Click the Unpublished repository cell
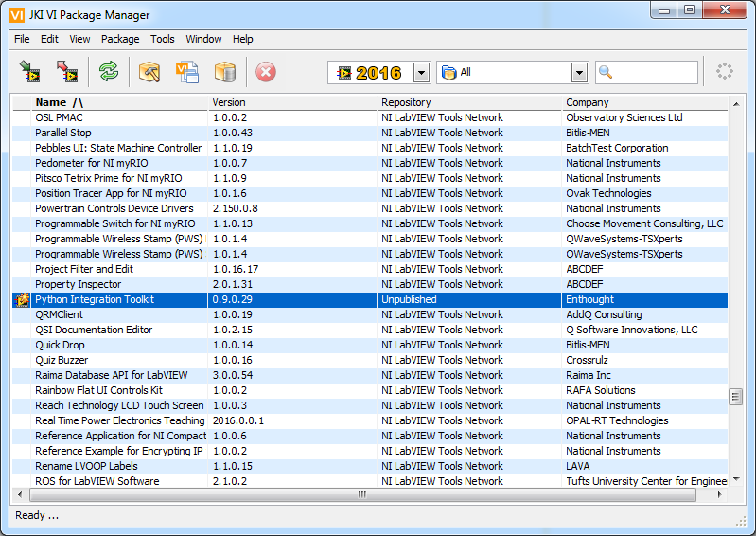Screen dimensions: 756x536 pos(469,299)
